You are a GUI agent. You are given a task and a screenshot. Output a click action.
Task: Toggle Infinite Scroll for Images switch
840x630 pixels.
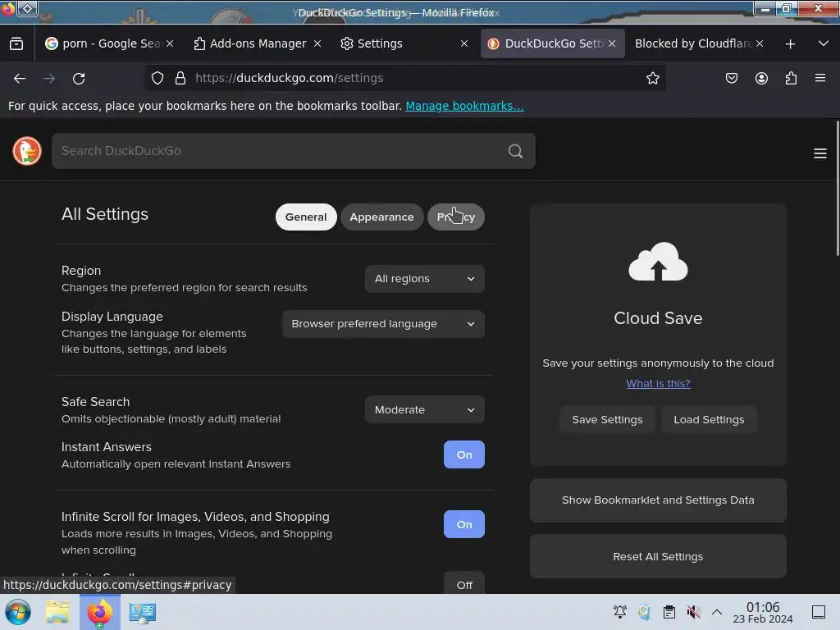464,524
